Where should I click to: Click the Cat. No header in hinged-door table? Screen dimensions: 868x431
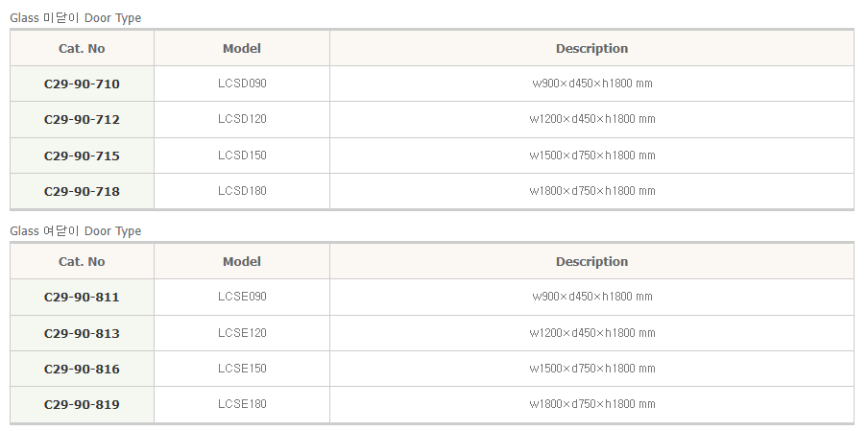tap(82, 262)
